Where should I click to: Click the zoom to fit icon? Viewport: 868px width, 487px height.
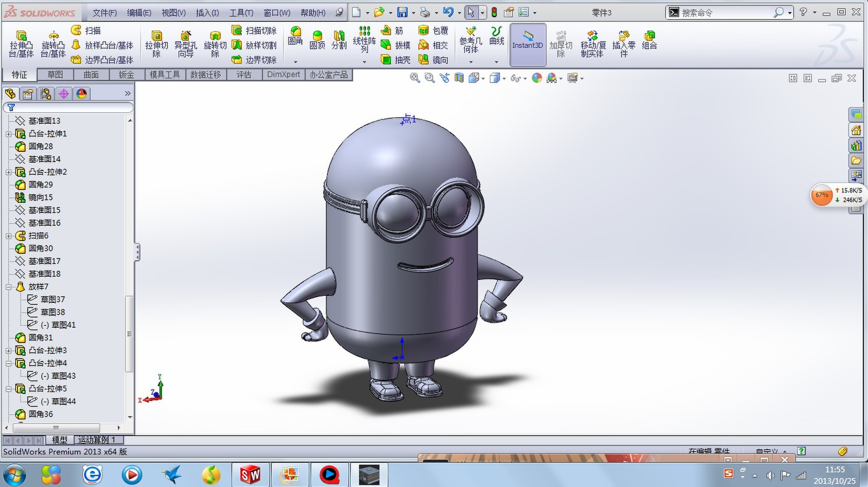[x=415, y=78]
